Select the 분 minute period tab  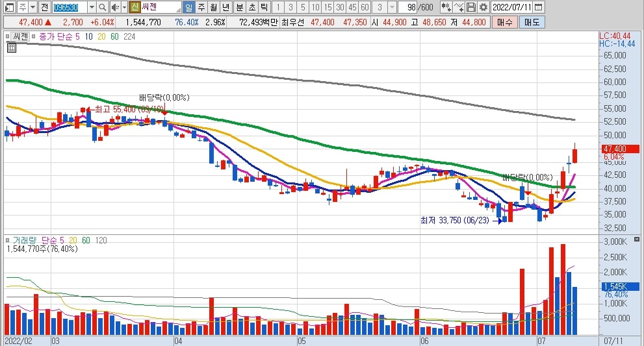point(240,7)
